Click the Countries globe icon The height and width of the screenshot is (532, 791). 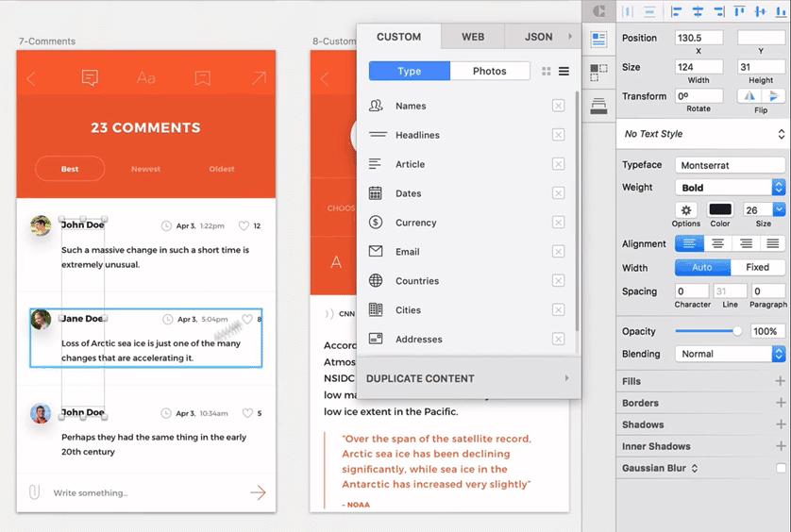pyautogui.click(x=376, y=281)
